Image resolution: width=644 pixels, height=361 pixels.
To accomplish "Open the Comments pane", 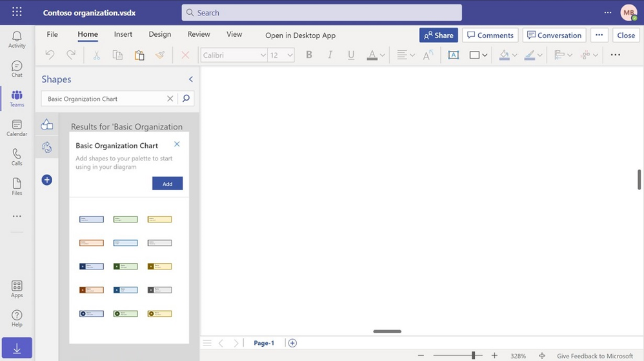I will 490,35.
